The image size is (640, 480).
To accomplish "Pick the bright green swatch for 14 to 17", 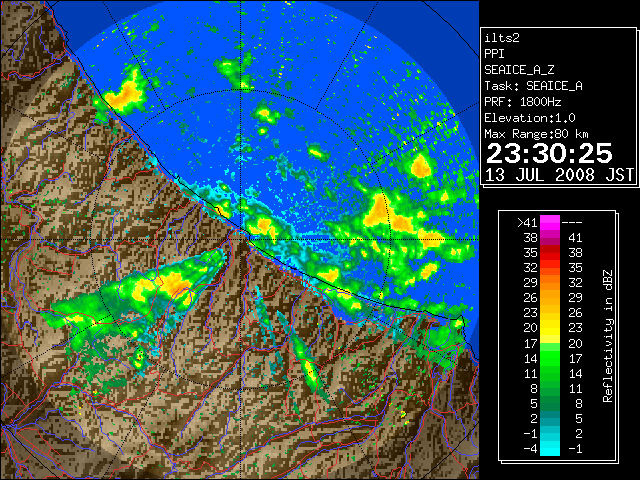I will point(550,358).
